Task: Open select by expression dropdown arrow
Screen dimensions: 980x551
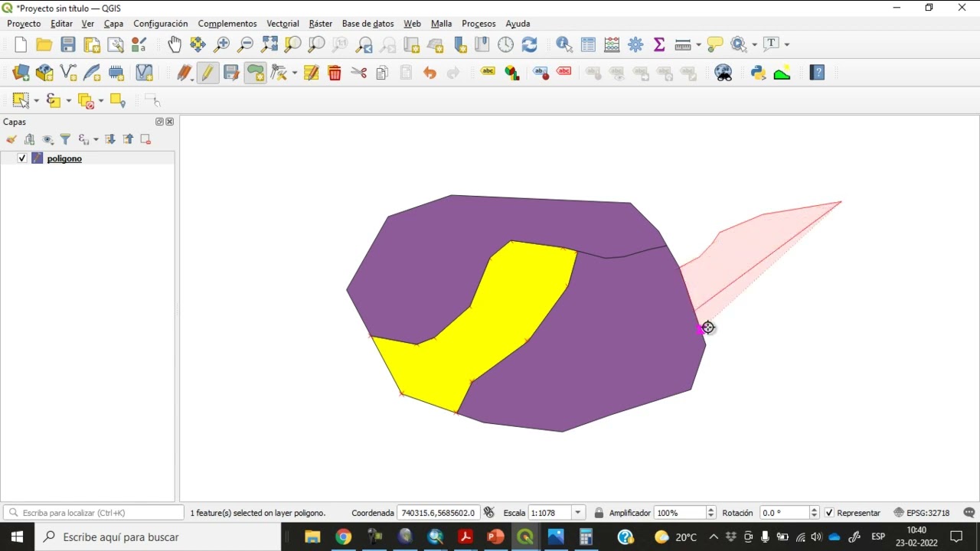Action: [68, 100]
